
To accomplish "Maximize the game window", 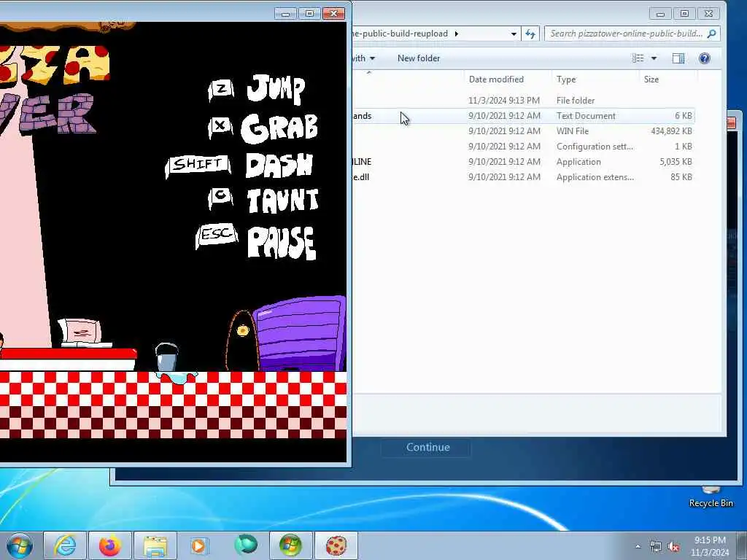I will [x=309, y=13].
